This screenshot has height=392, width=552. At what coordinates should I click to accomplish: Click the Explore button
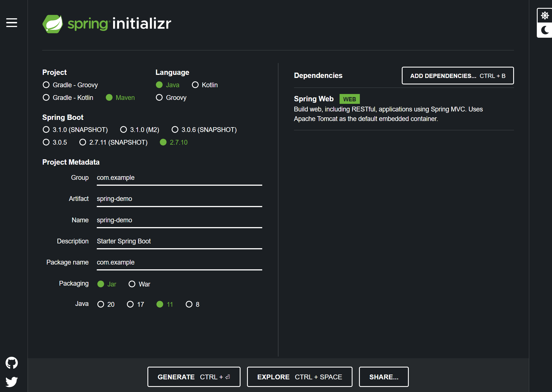click(x=300, y=377)
